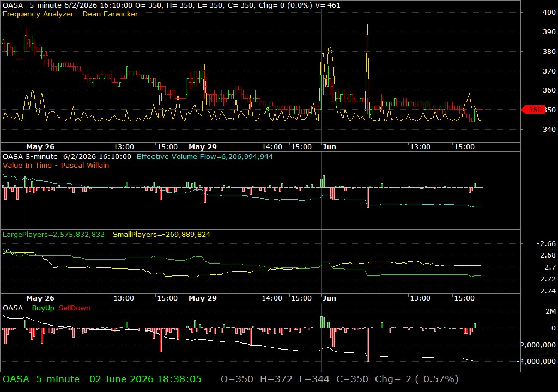Click the Chg=-2 (-0.57%) status bar value
Screen dimensions: 558x392
(x=417, y=379)
